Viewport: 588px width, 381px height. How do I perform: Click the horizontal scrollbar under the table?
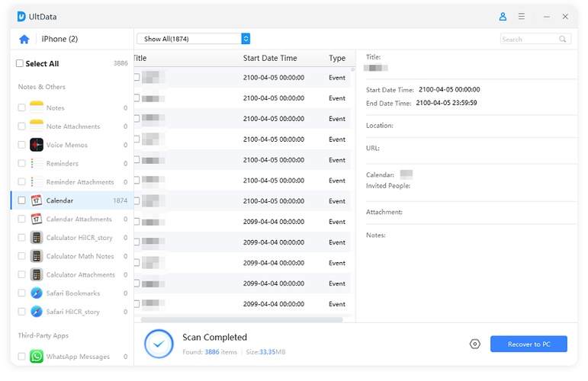[242, 320]
